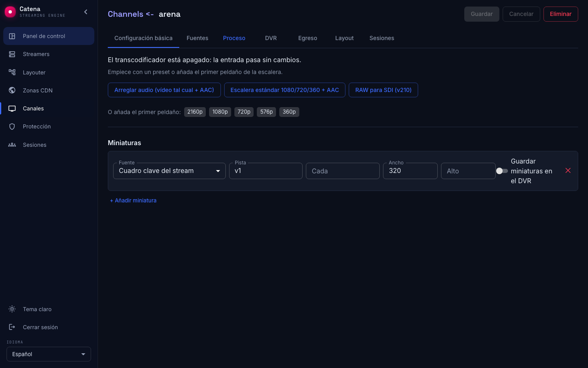Click the Cerrar sesión logout icon
The image size is (588, 368).
pos(12,327)
